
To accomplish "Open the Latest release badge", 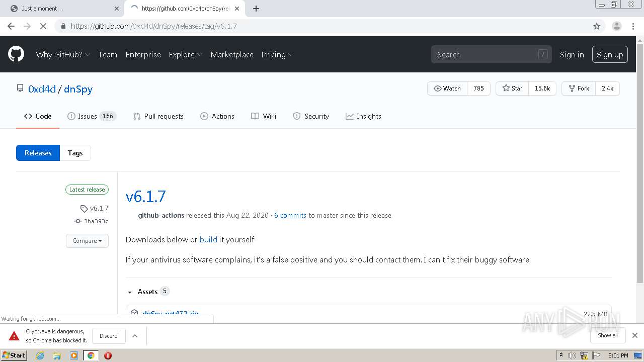I will (87, 190).
